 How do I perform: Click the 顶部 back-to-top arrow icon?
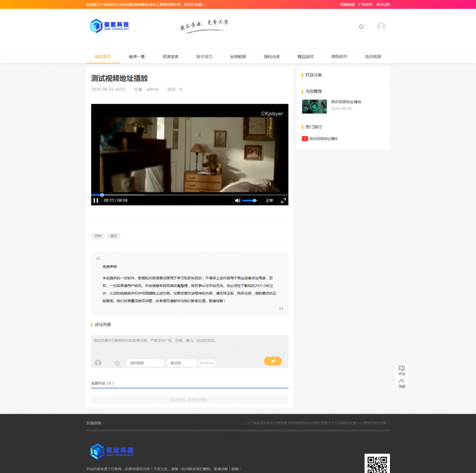[x=401, y=383]
